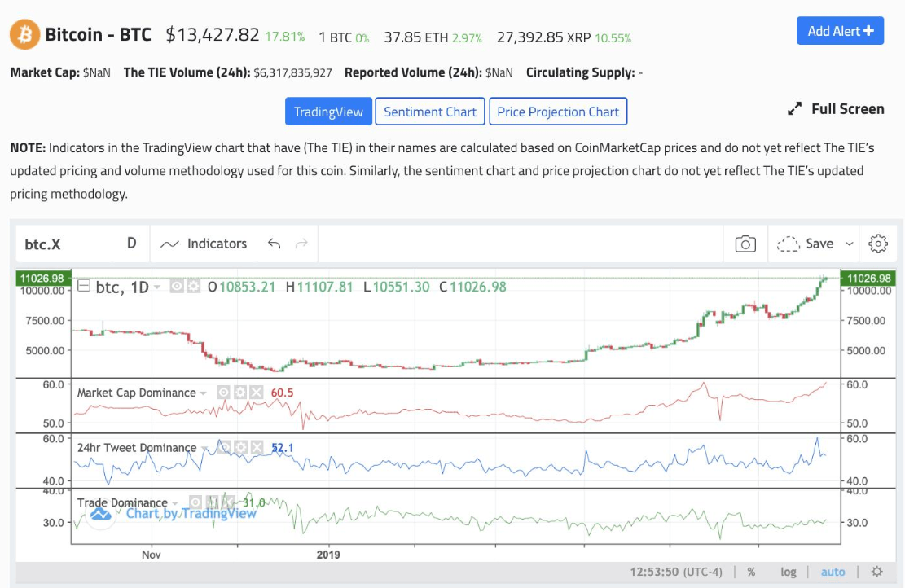Click the 17.81% price change
905x588 pixels.
click(x=284, y=37)
